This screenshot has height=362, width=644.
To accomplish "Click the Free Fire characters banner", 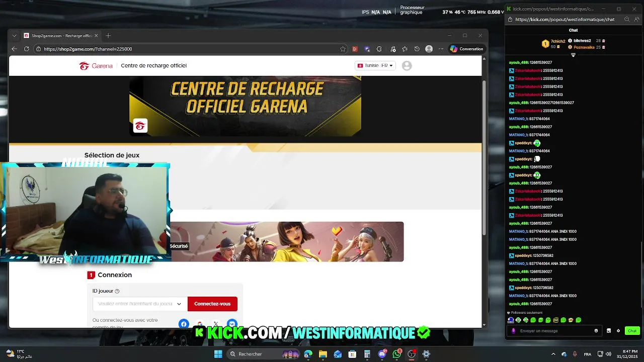I will (x=287, y=241).
